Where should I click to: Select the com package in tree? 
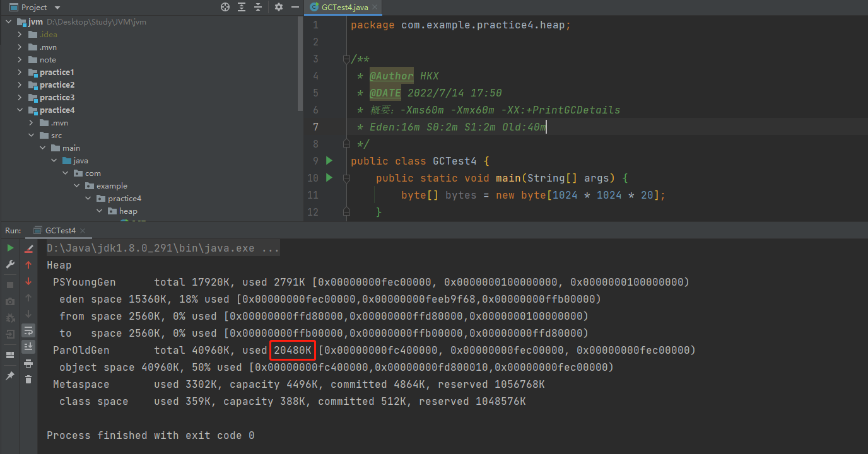pyautogui.click(x=93, y=173)
